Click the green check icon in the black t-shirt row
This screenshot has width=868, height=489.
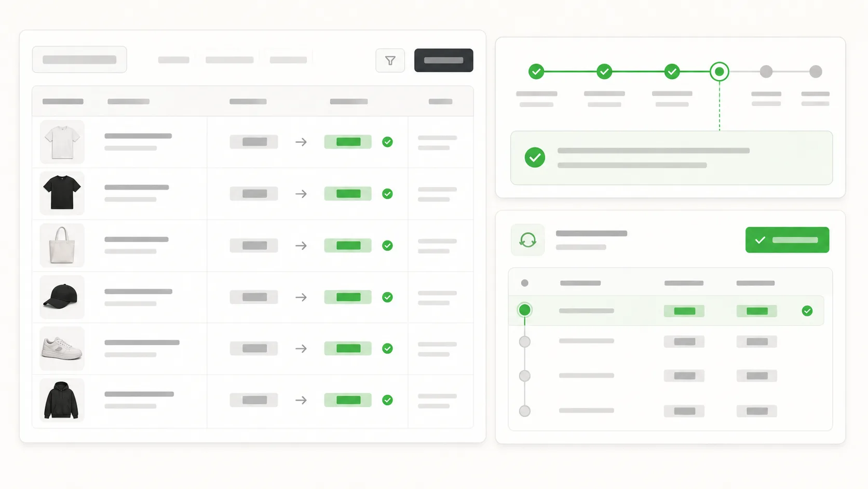387,194
